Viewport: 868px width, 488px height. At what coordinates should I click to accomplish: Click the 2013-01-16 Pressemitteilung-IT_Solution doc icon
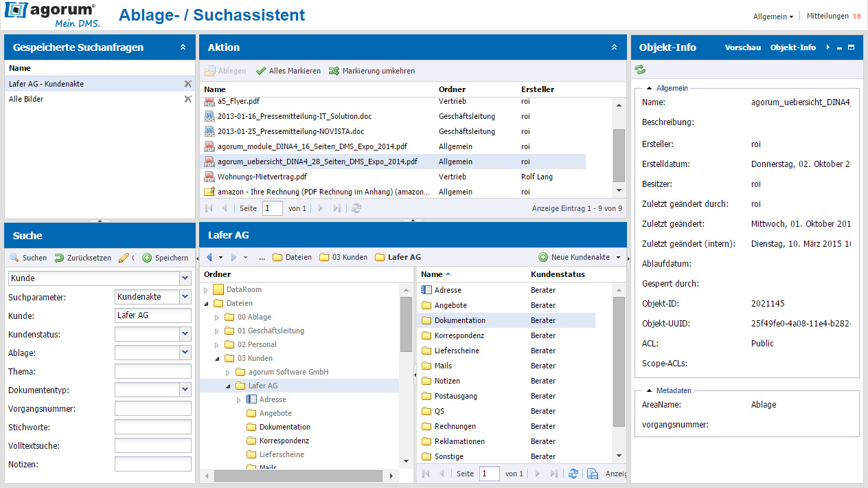(x=209, y=116)
